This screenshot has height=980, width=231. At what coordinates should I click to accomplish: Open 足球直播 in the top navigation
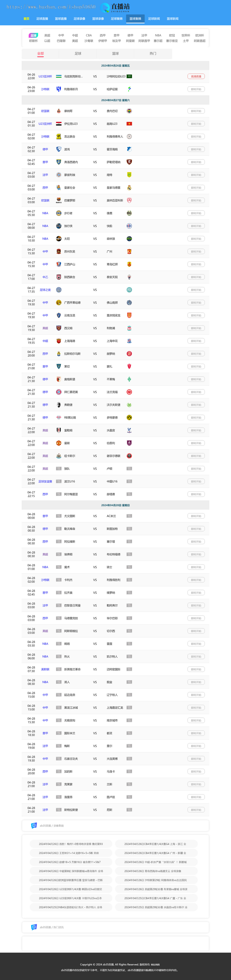(x=42, y=19)
